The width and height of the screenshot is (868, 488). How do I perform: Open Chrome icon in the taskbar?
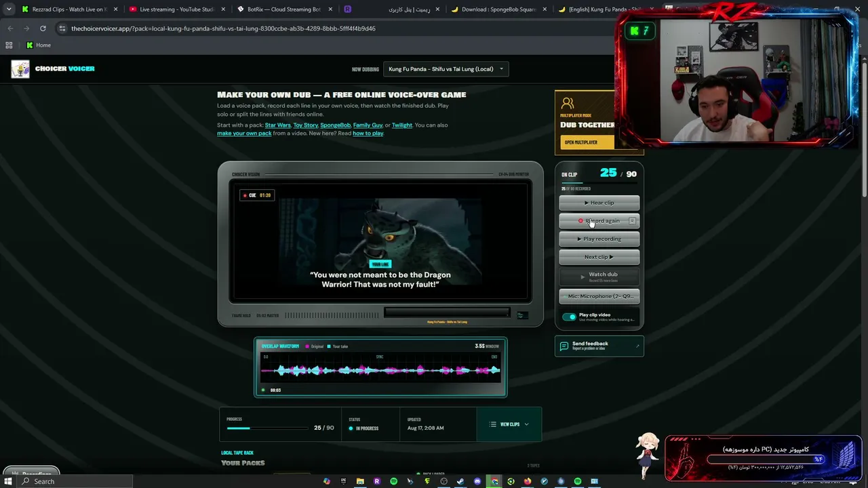(494, 481)
